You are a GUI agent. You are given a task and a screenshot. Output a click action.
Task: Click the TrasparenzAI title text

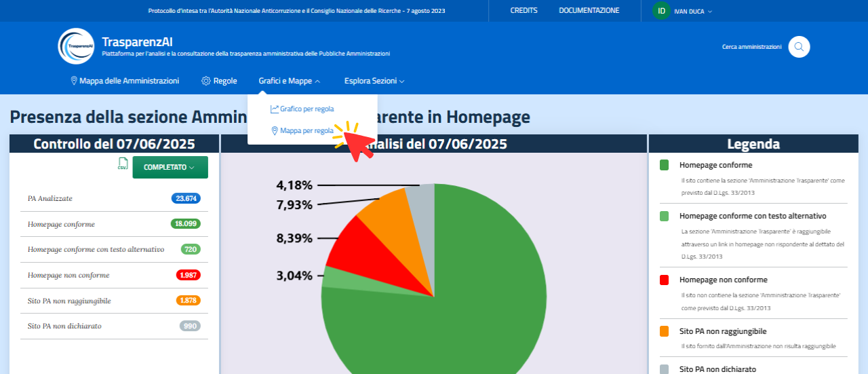tap(137, 41)
